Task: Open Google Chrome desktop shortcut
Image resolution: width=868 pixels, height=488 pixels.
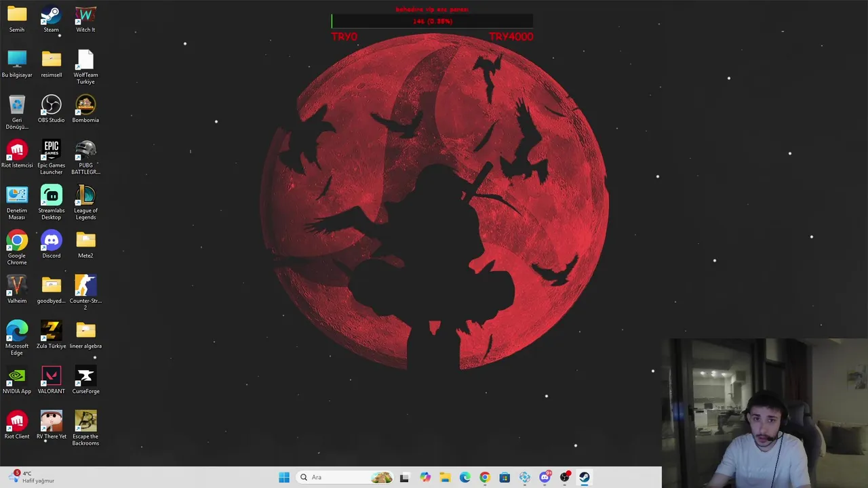Action: click(17, 247)
